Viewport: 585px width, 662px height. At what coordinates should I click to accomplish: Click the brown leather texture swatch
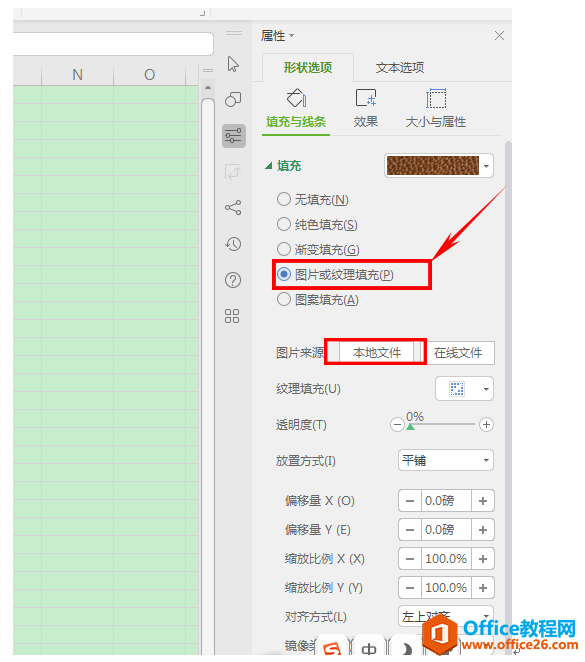(x=433, y=166)
